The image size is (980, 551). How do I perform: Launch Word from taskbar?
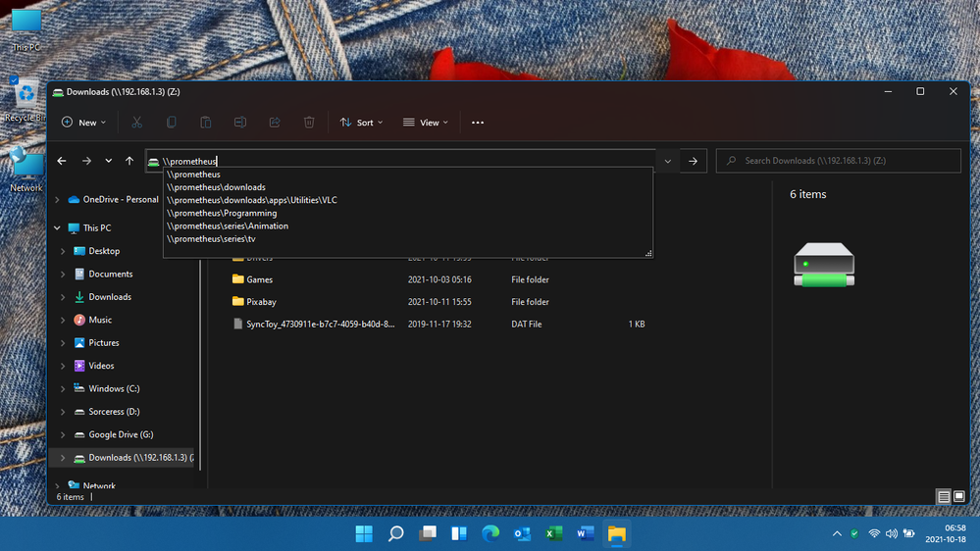[x=585, y=533]
